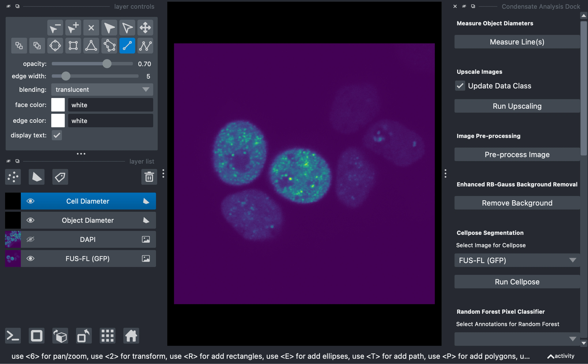Image resolution: width=588 pixels, height=364 pixels.
Task: Select the add rectangle shape tool
Action: click(x=73, y=46)
